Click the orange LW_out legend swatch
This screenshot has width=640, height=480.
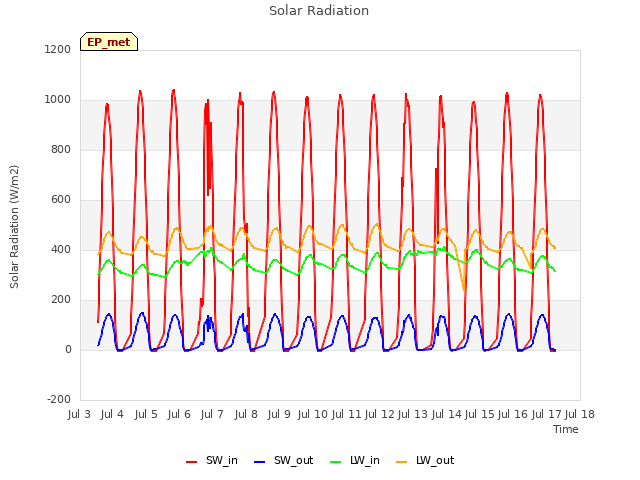(402, 462)
